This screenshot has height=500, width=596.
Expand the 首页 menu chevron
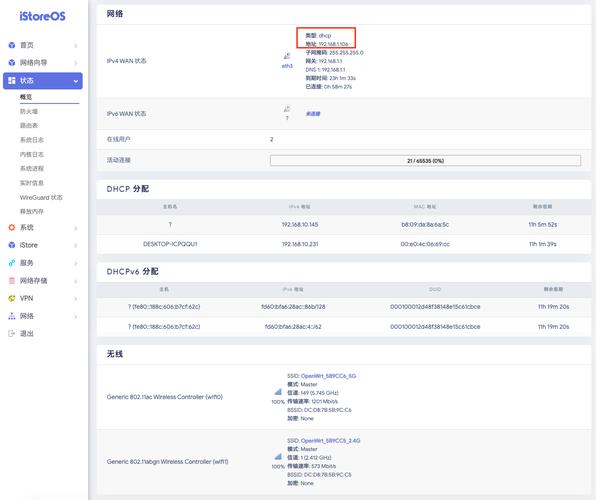76,46
